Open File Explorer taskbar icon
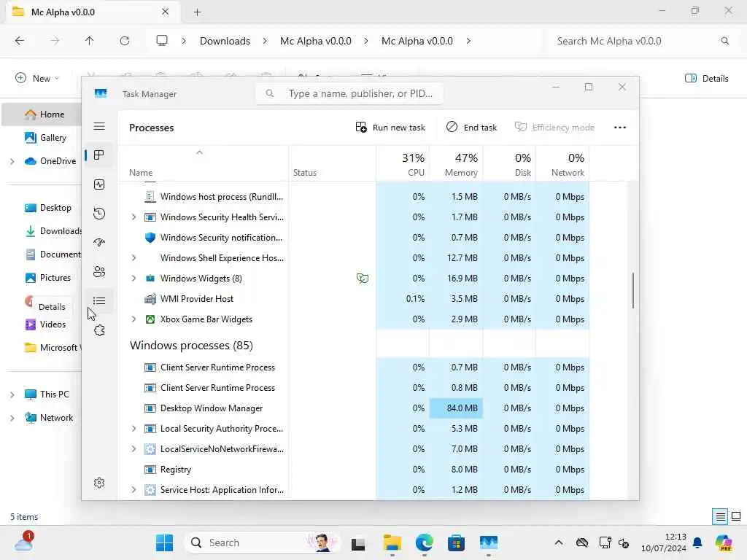The width and height of the screenshot is (747, 560). click(x=392, y=542)
